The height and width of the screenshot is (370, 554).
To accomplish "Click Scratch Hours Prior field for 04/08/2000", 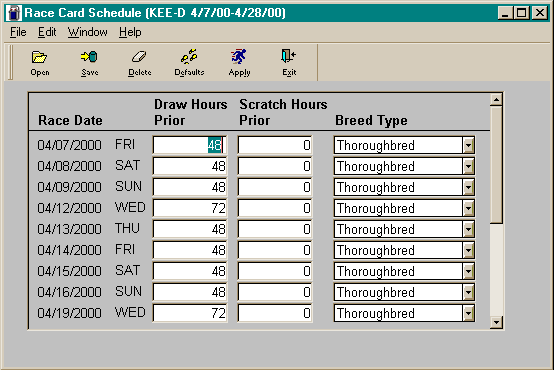I will coord(275,166).
